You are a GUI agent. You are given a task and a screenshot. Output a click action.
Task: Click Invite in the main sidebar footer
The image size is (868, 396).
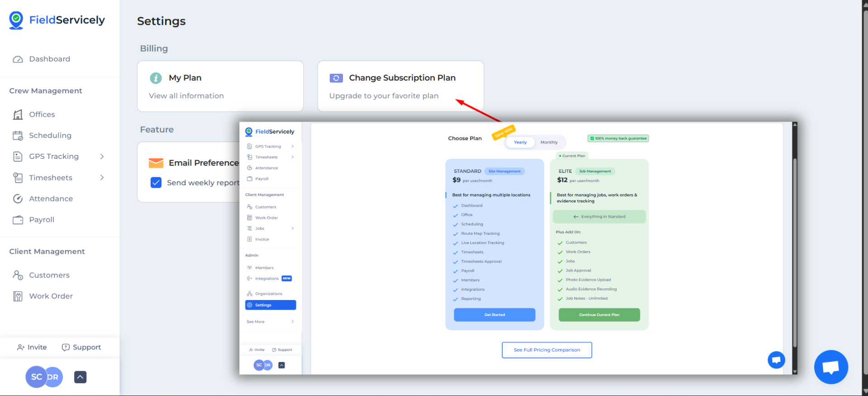click(x=32, y=347)
